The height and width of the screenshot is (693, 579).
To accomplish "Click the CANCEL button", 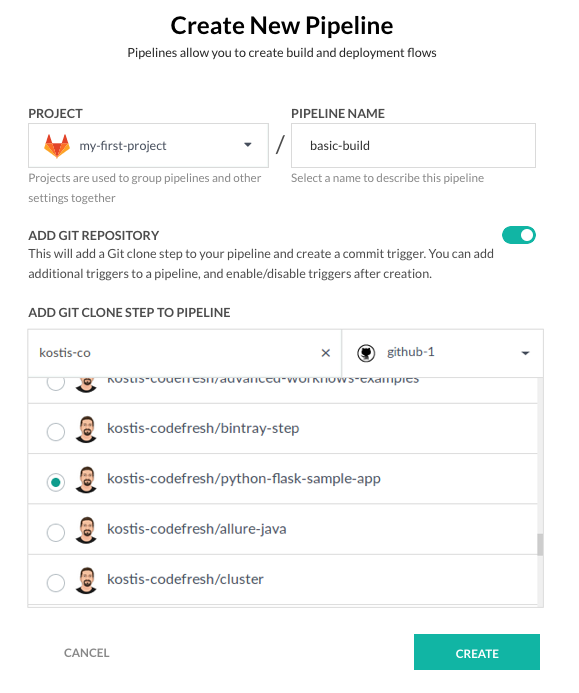I will tap(87, 653).
